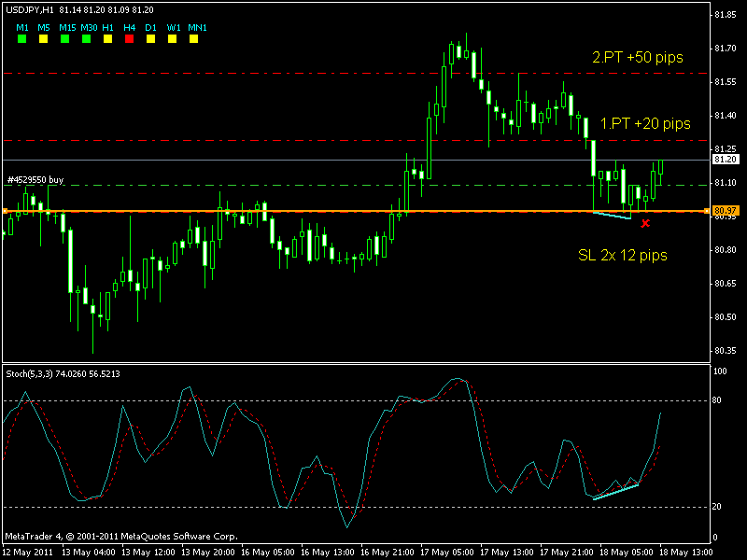Click the '13 May 20:00' time axis label

pos(208,553)
